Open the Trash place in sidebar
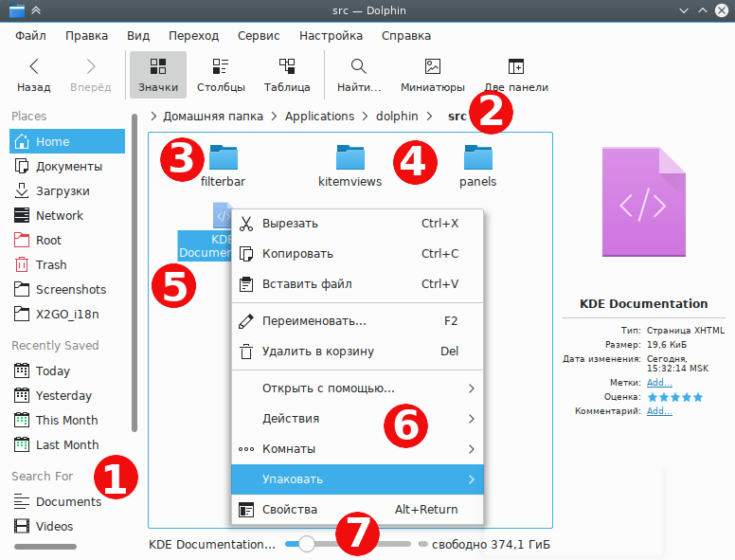 pos(51,265)
